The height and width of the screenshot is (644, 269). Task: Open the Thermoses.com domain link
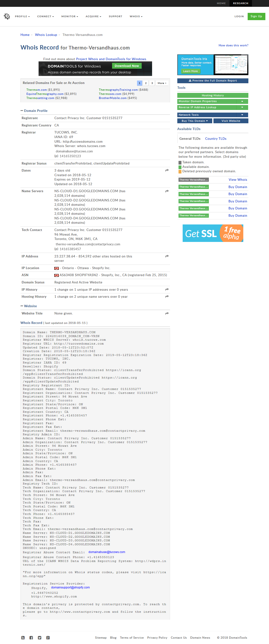click(x=110, y=94)
